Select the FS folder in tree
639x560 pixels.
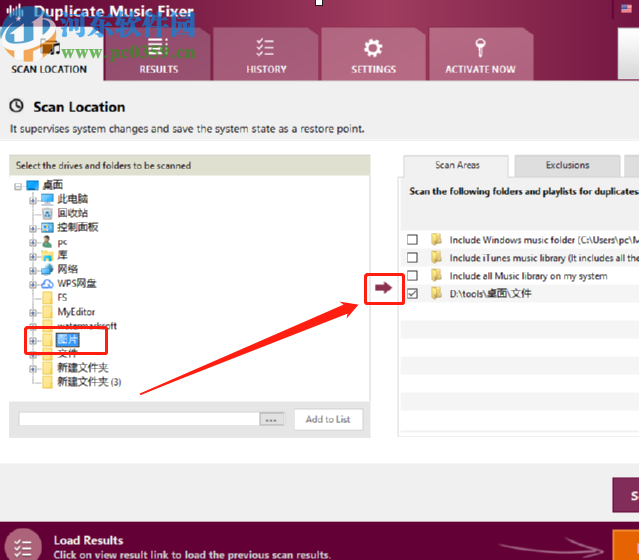click(x=62, y=298)
